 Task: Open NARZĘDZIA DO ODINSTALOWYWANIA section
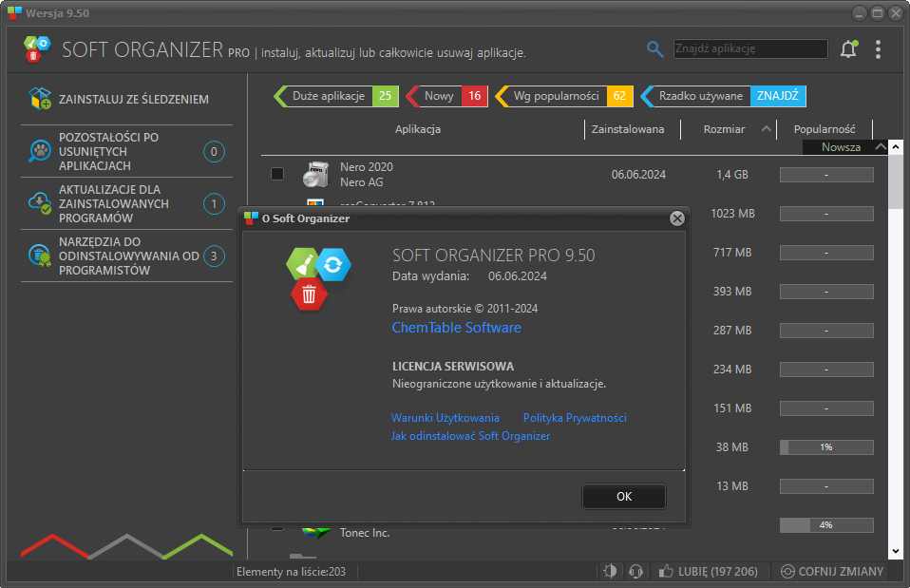(x=126, y=256)
